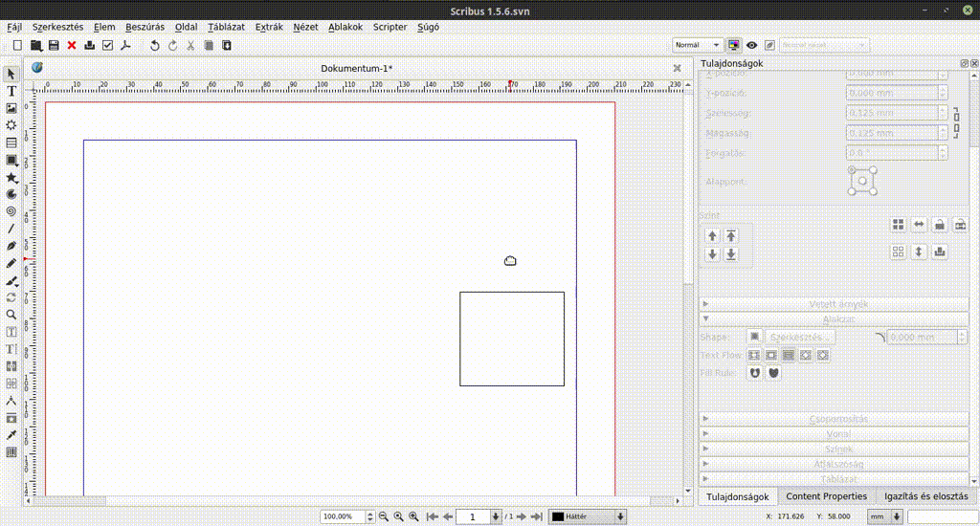
Task: Open the Táblázat menu
Action: [226, 27]
